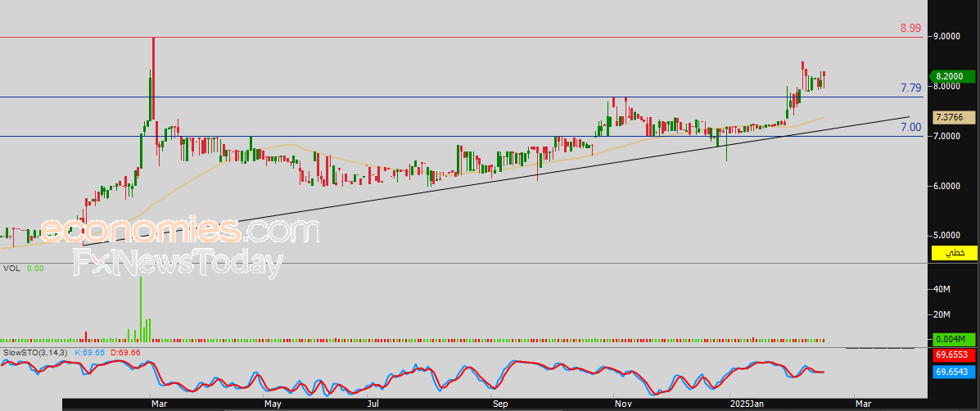Click the May label on time axis

272,404
